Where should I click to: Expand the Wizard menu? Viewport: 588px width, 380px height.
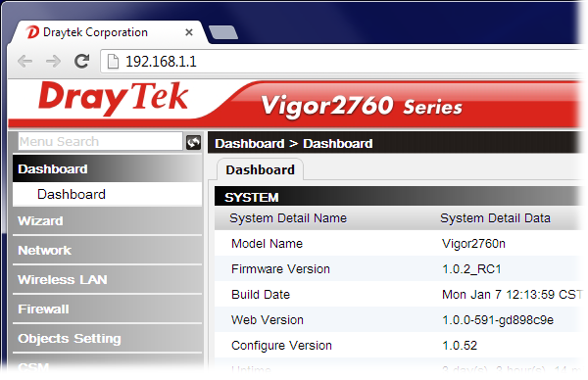pyautogui.click(x=107, y=220)
